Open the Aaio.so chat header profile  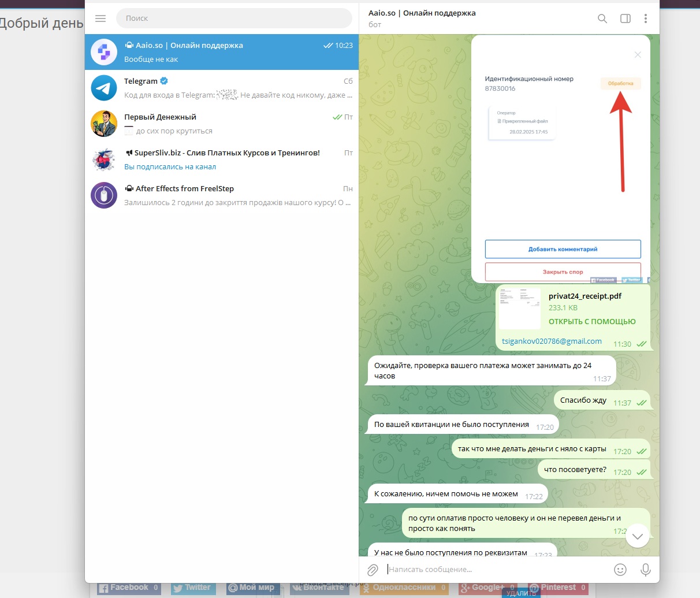(422, 18)
